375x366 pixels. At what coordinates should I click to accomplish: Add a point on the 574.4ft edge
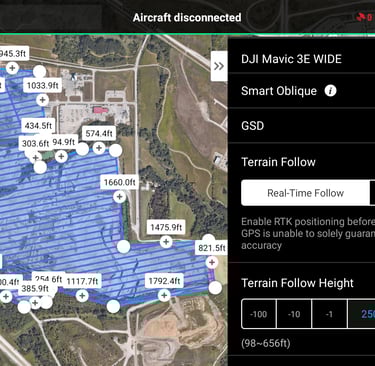pos(99,148)
